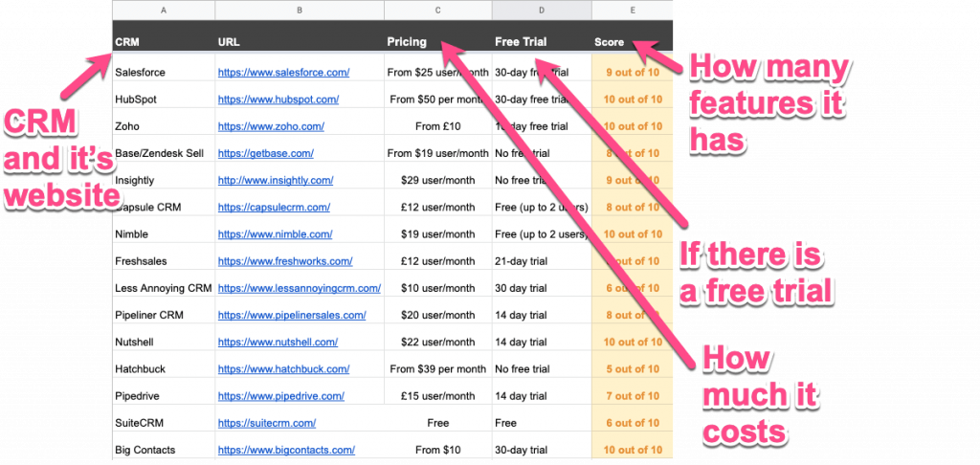Screen dimensions: 980x465
Task: Select the 'Nutshell' name cell
Action: click(164, 337)
